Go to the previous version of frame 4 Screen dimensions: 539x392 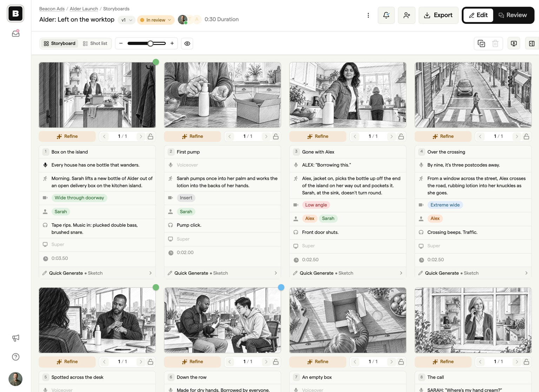click(480, 136)
